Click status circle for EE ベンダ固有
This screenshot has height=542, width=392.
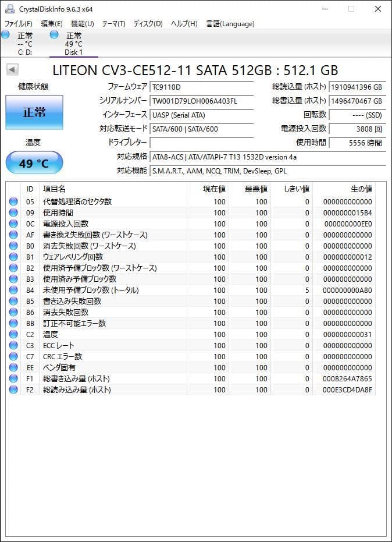(13, 367)
